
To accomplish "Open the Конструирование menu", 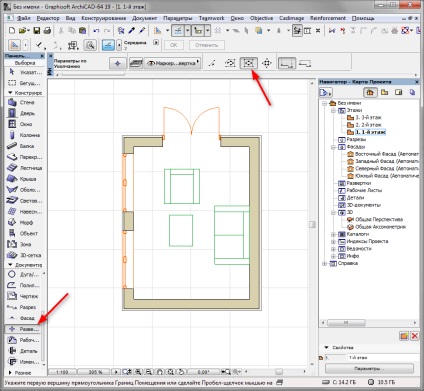I will coord(104,18).
